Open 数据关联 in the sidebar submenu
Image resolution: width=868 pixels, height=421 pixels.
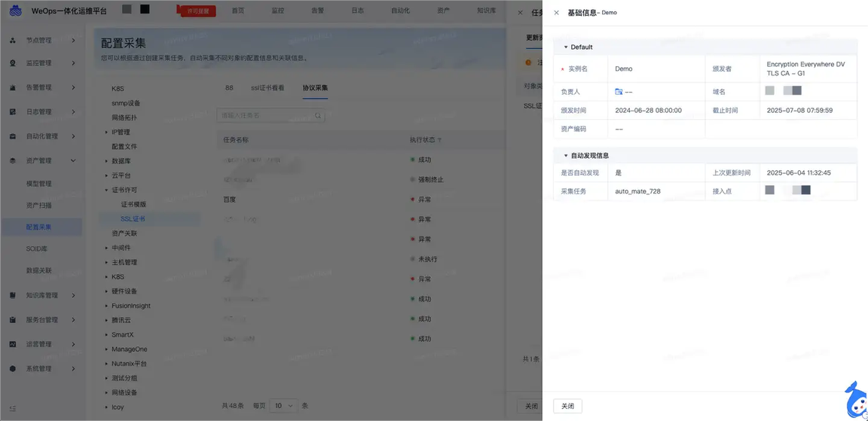coord(38,271)
